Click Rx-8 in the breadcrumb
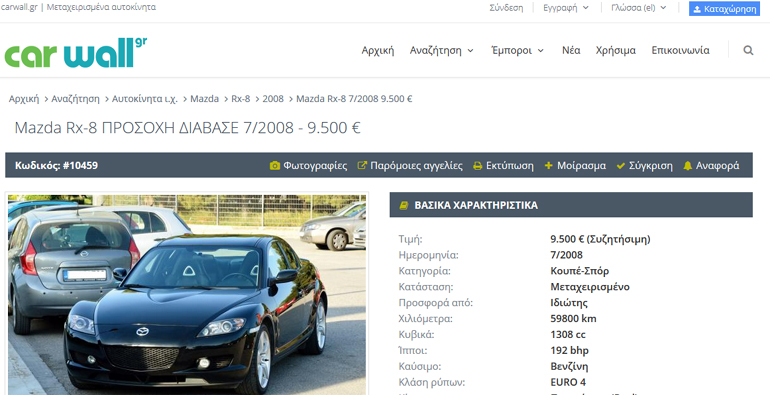 241,99
